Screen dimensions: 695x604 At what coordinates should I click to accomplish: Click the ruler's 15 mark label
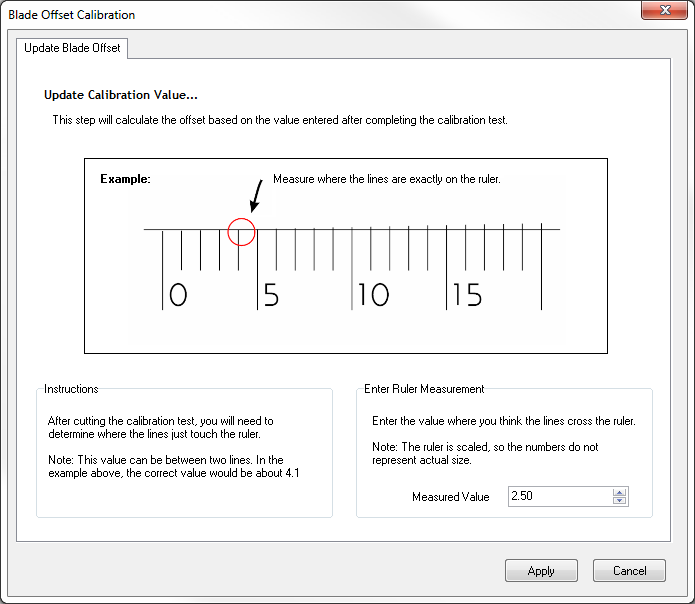coord(467,295)
